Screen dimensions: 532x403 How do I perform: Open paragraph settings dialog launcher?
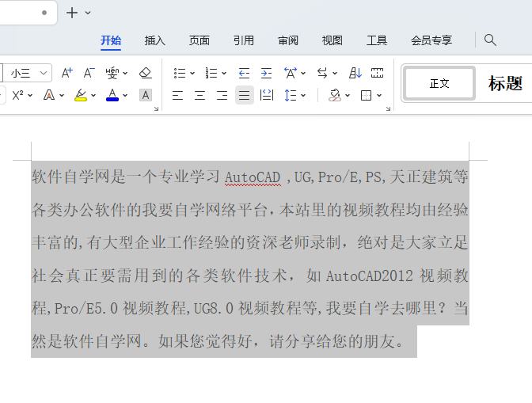[x=388, y=108]
